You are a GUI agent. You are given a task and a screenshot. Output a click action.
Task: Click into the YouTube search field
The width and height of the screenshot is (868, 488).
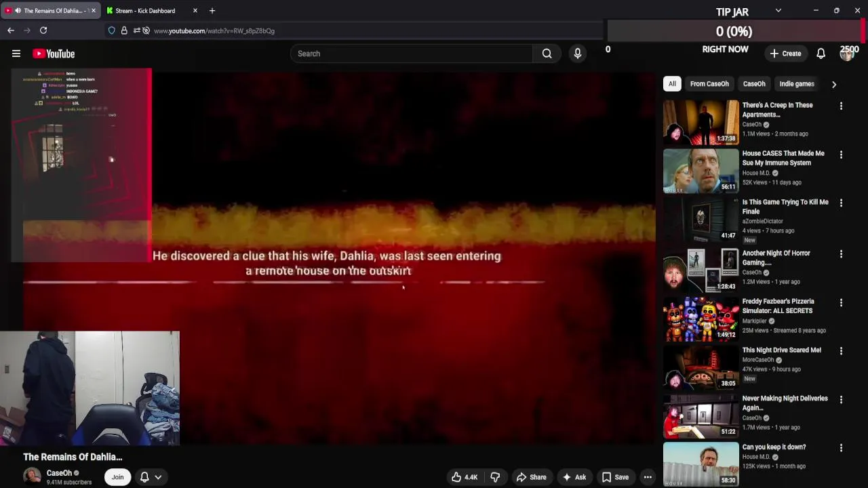pyautogui.click(x=412, y=54)
